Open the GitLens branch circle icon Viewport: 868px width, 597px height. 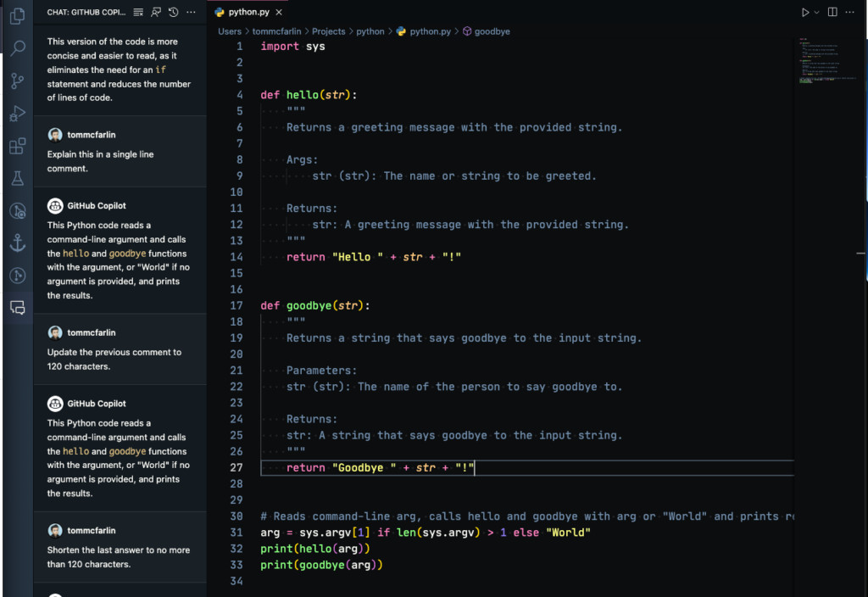pyautogui.click(x=18, y=276)
